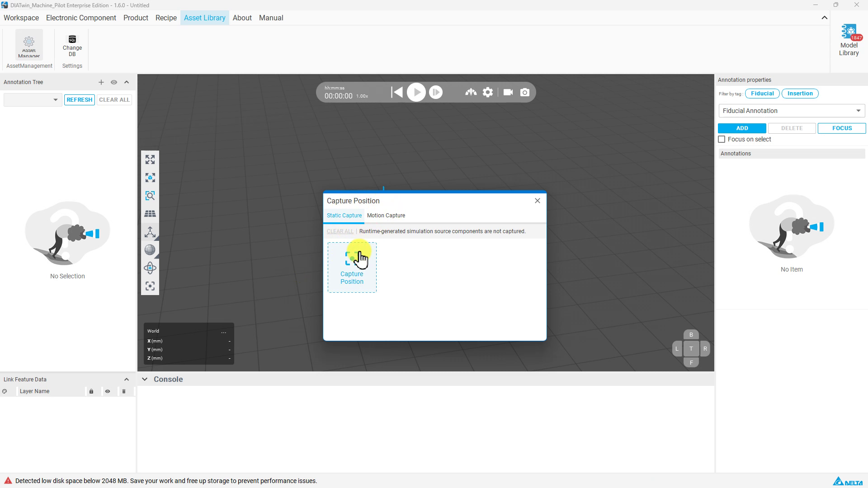
Task: Filter annotations by Fiducial tag
Action: click(x=762, y=94)
